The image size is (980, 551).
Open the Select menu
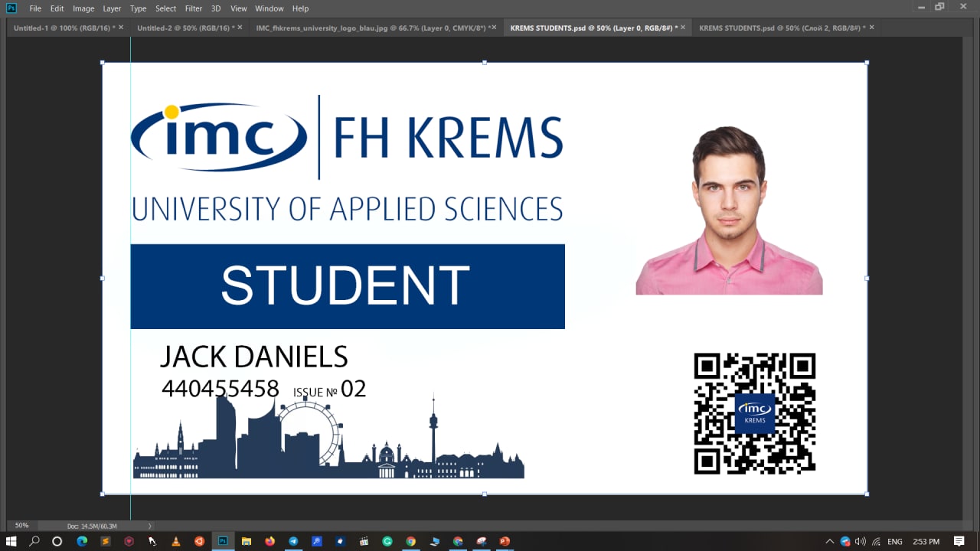pos(166,8)
